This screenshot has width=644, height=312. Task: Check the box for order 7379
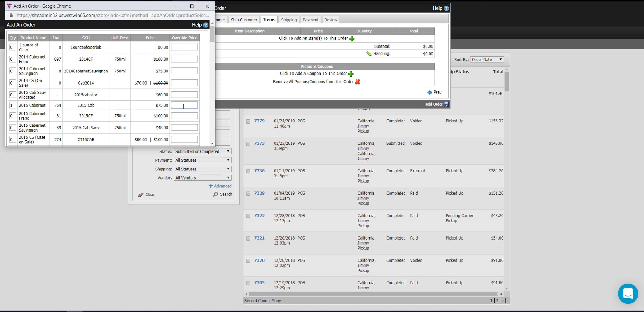[x=248, y=121]
